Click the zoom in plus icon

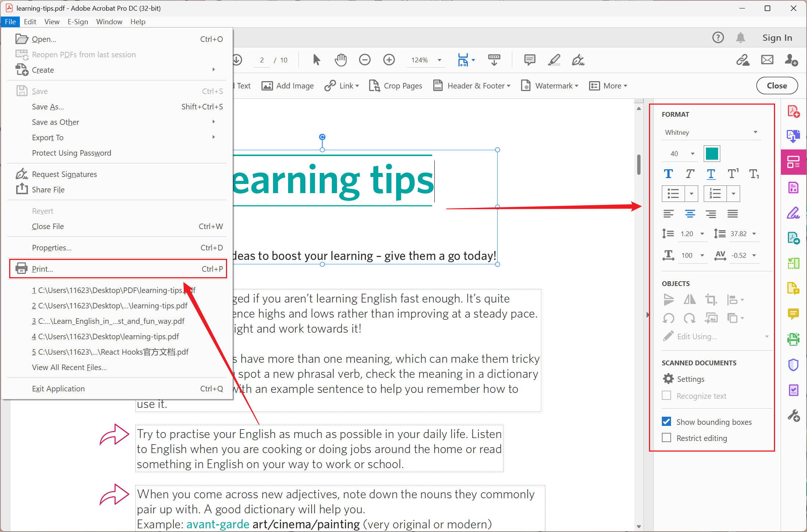(x=389, y=60)
